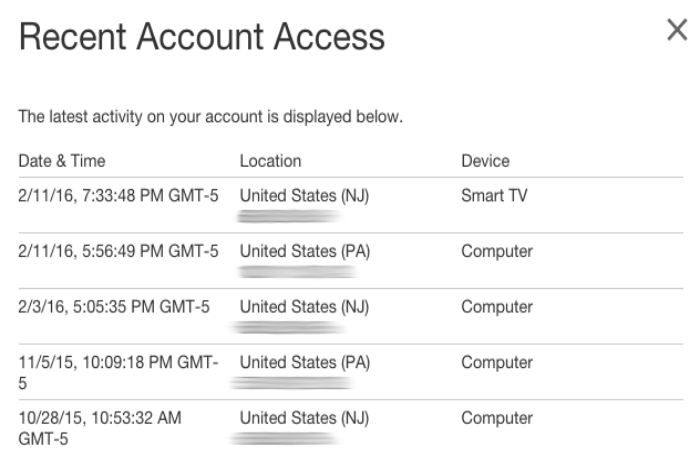Click the blurred IP under first NJ entry
The height and width of the screenshot is (467, 700).
tap(289, 217)
